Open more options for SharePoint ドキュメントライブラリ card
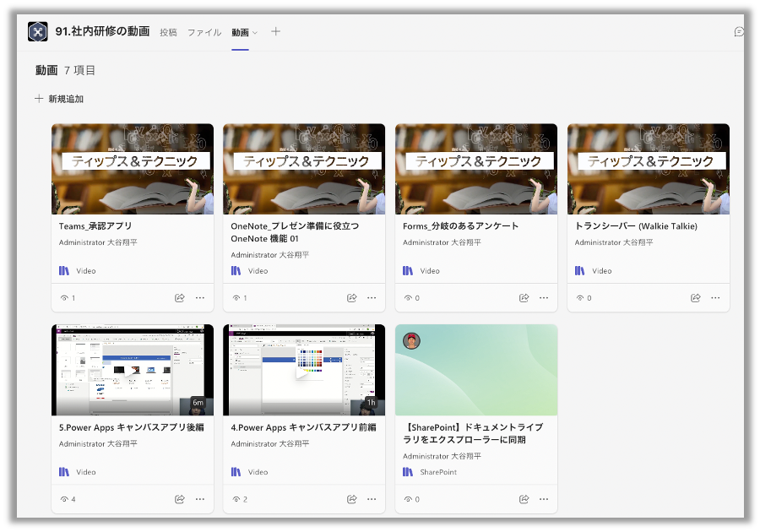The image size is (760, 532). click(544, 499)
